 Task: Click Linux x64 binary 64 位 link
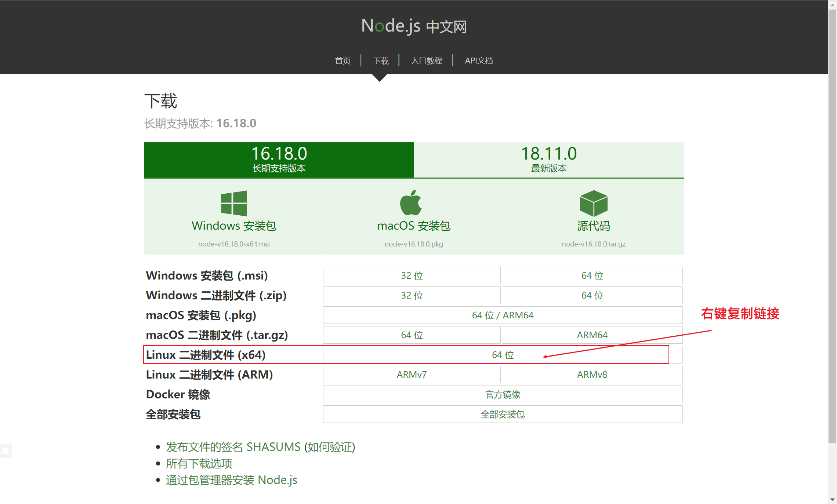[x=503, y=355]
